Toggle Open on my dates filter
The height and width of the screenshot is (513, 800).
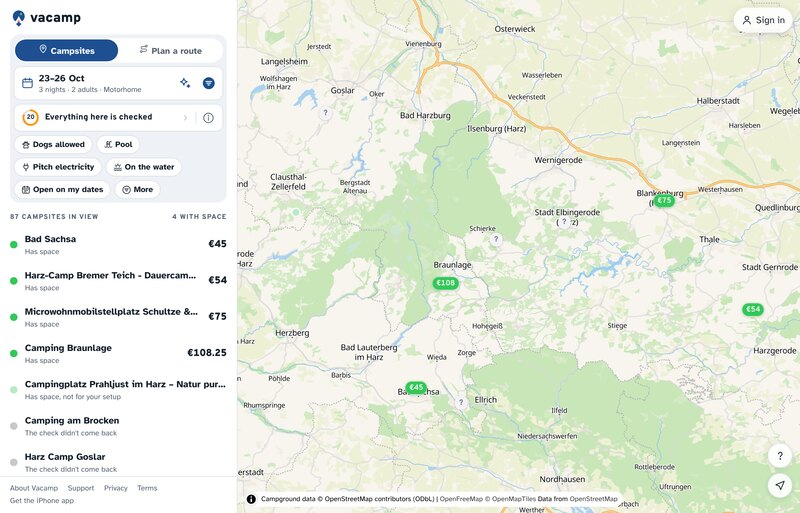click(x=62, y=189)
